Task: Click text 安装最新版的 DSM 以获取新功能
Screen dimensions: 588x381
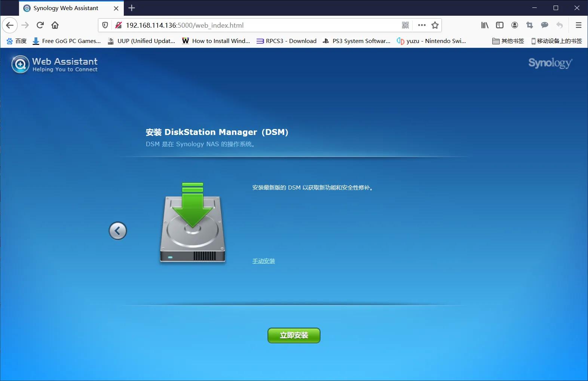Action: point(313,188)
